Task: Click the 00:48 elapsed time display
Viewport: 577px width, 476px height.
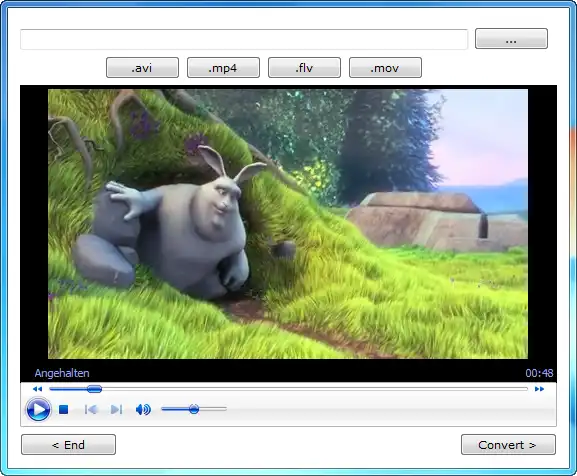Action: point(539,373)
